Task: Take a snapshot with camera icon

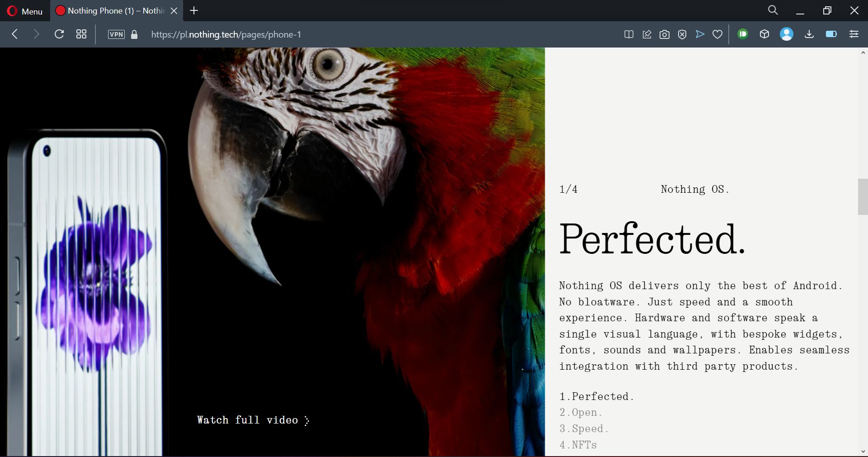Action: (x=665, y=34)
